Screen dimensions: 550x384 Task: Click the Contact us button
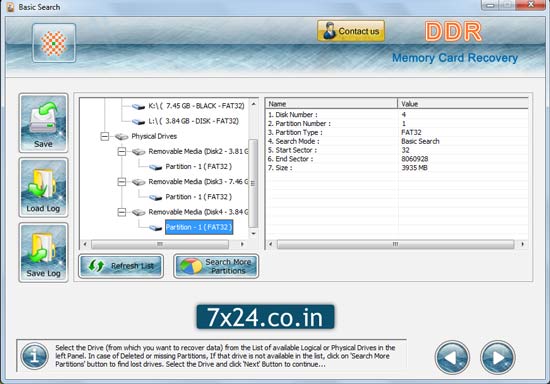351,31
